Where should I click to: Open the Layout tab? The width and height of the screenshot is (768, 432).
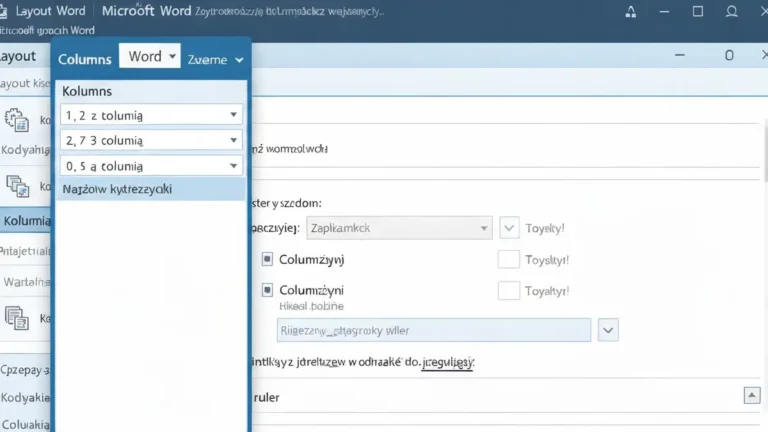coord(18,56)
